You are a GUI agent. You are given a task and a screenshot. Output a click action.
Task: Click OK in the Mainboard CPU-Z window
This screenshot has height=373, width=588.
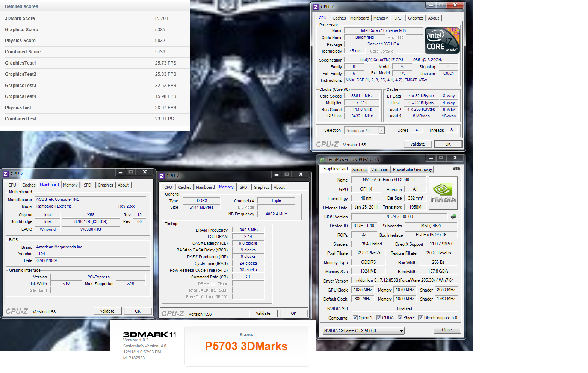tap(138, 311)
